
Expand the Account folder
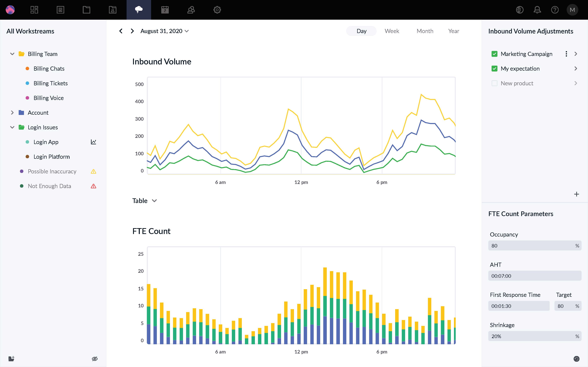point(12,112)
